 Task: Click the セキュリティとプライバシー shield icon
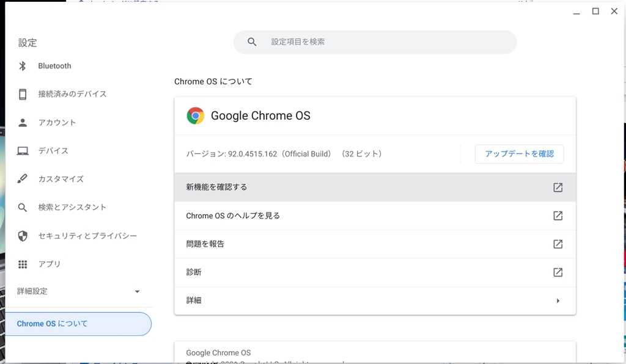(23, 236)
